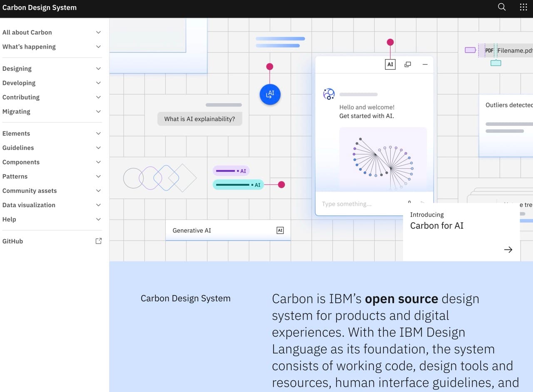
Task: Click the GitHub external link icon
Action: point(98,241)
